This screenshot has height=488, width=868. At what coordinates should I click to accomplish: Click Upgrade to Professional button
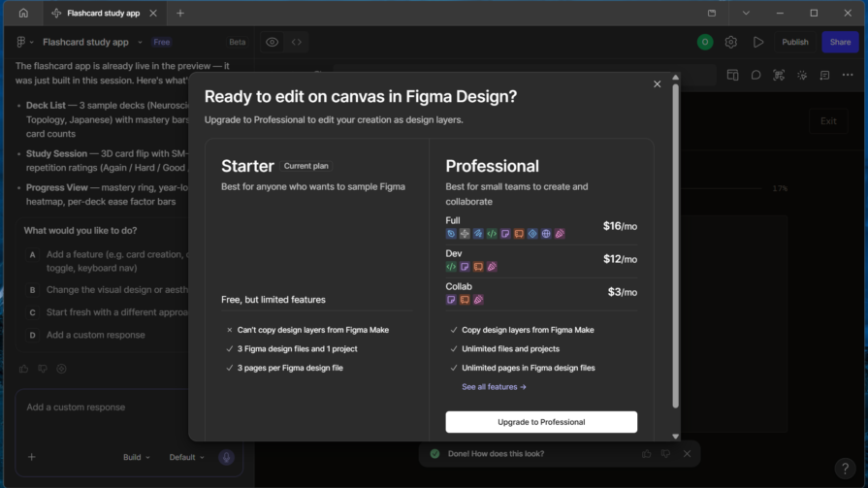541,422
